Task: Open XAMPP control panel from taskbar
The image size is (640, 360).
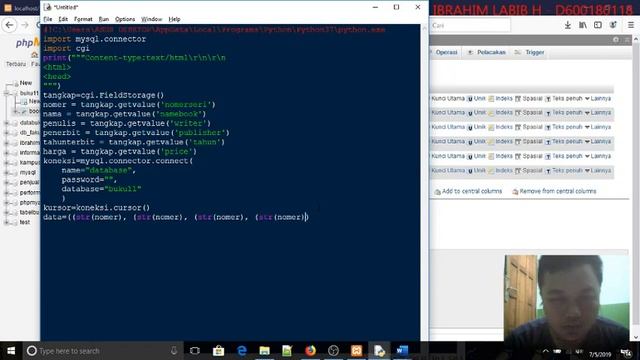Action: point(356,351)
